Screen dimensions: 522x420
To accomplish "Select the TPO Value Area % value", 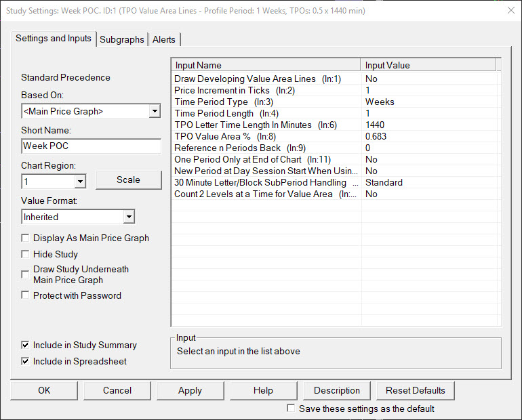I will (378, 136).
